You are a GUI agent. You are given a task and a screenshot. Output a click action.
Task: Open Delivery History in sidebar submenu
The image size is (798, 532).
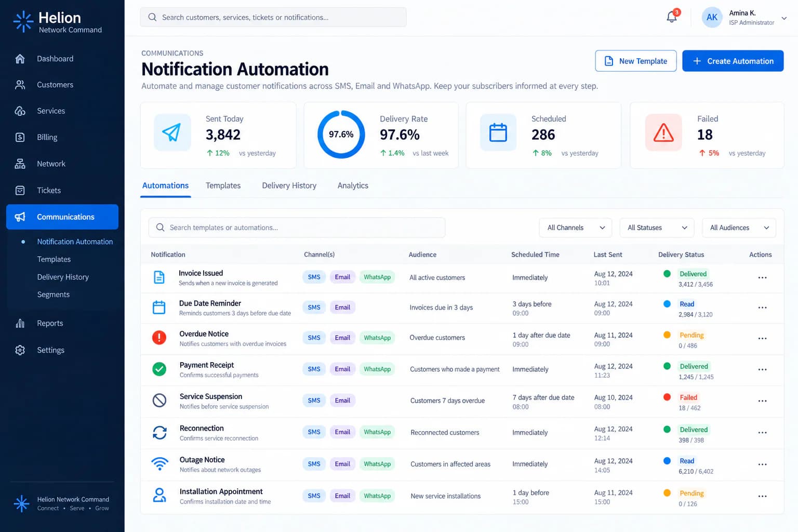coord(63,277)
